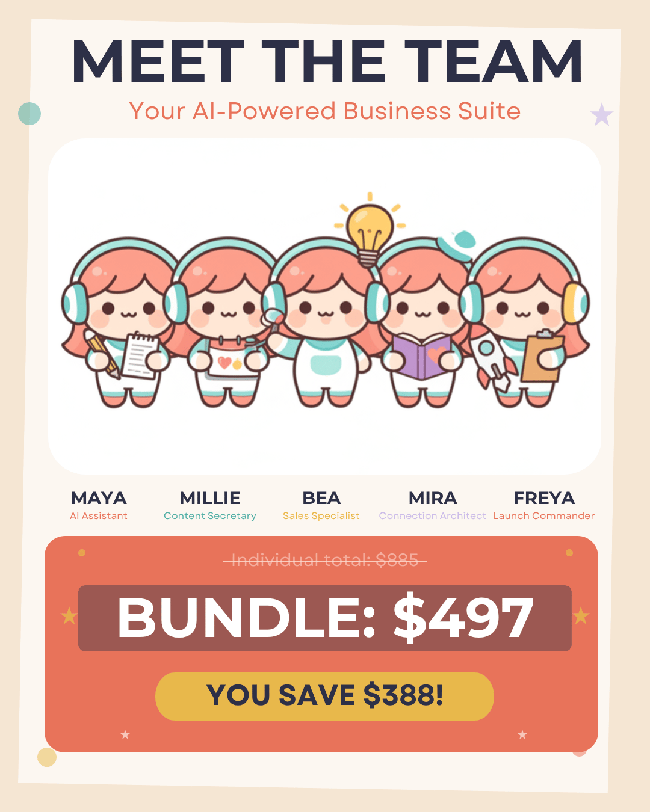
Task: Select Maya's notepad illustration
Action: pos(140,355)
